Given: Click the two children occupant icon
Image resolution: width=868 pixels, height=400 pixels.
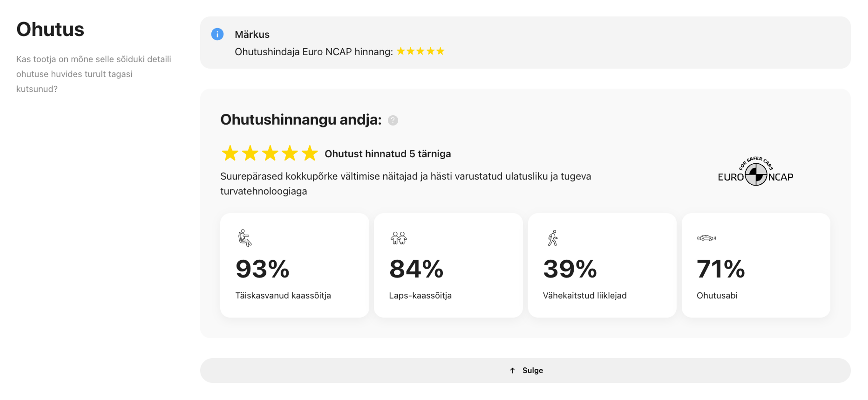Looking at the screenshot, I should 399,238.
